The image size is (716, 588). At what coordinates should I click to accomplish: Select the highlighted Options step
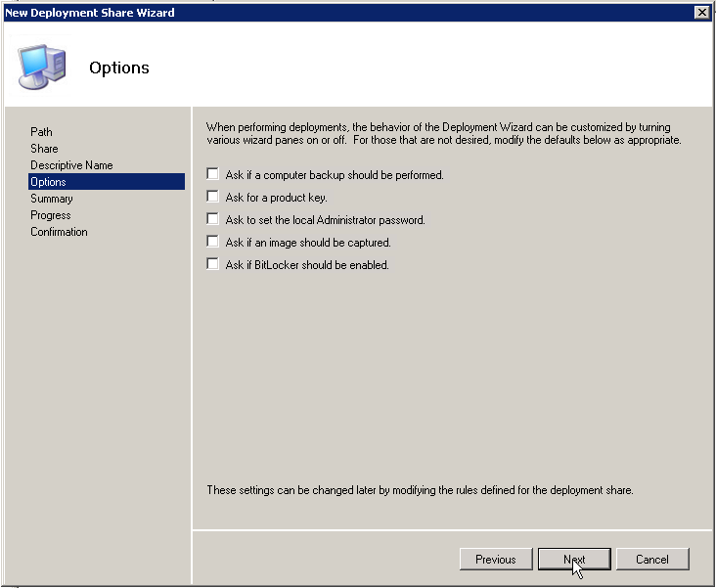click(49, 182)
